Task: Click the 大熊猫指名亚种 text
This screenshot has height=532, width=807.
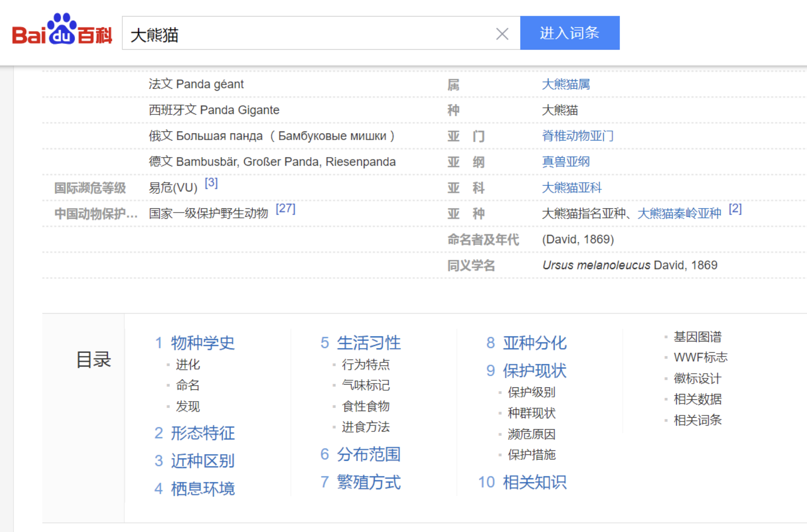Action: coord(584,213)
